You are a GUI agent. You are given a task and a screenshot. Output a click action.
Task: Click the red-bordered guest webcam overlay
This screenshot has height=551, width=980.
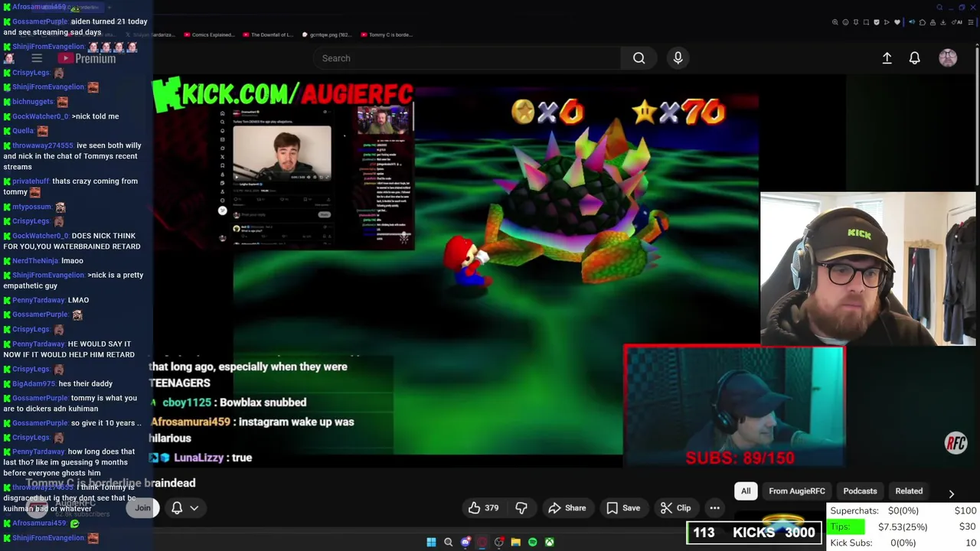(x=734, y=406)
